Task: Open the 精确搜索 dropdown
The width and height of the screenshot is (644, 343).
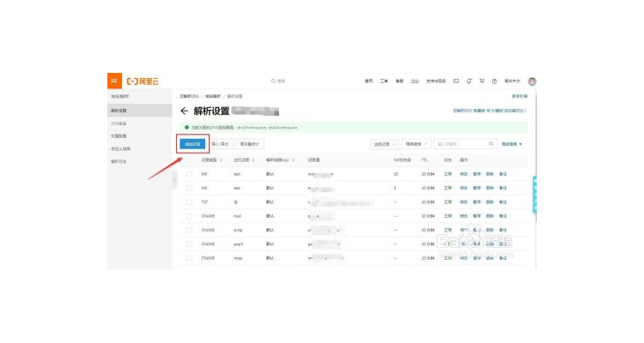Action: pyautogui.click(x=416, y=144)
